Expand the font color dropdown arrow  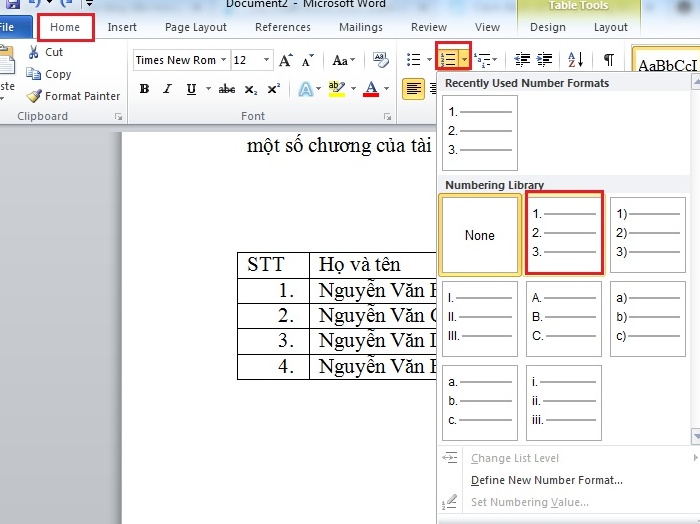tap(387, 89)
